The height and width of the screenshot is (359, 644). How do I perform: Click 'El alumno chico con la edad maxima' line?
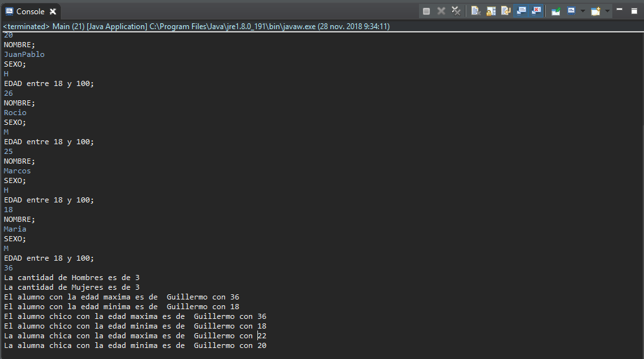[135, 317]
